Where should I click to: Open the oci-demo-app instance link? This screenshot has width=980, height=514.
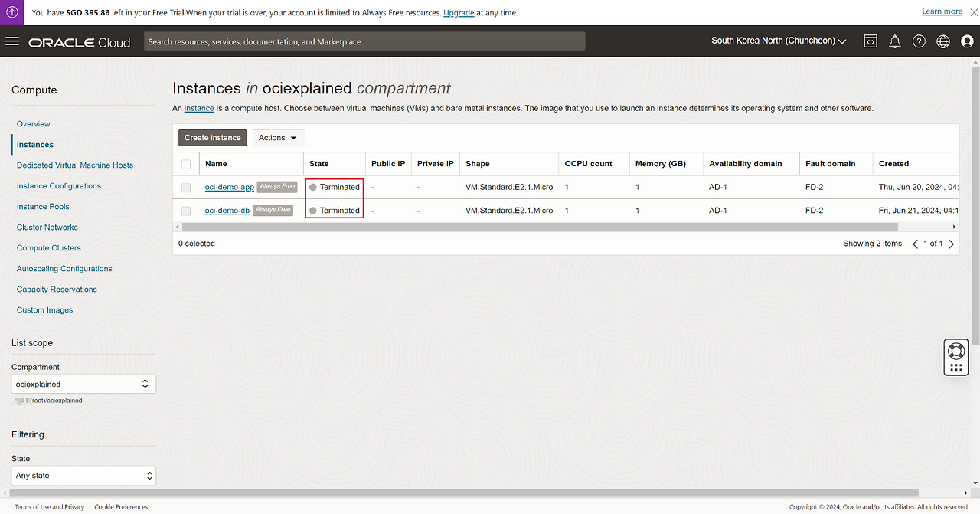tap(230, 187)
